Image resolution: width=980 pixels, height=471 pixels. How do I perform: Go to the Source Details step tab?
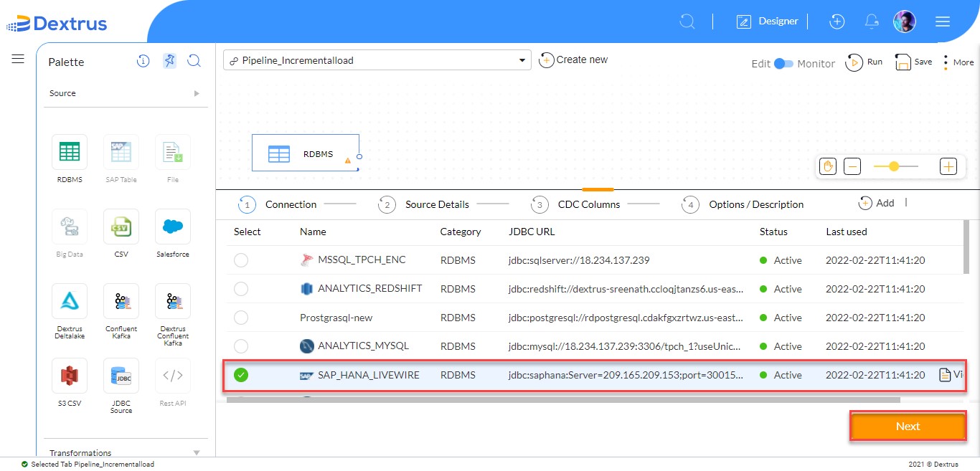click(x=424, y=204)
